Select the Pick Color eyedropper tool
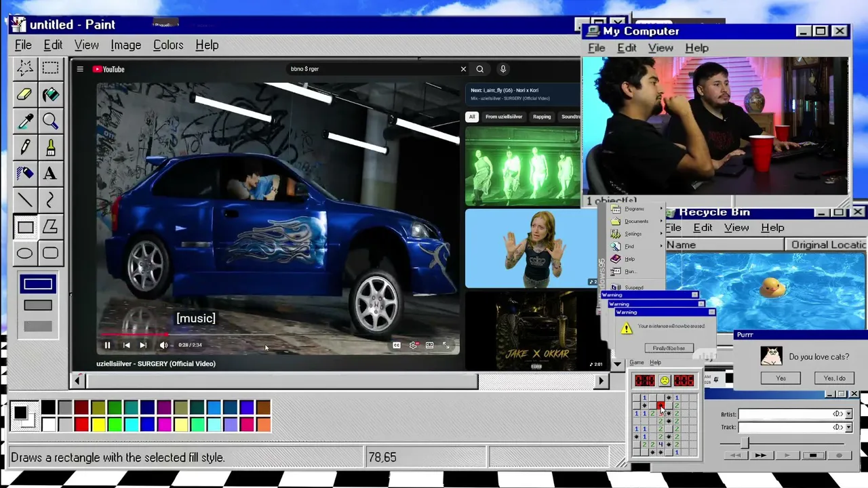Screen dimensions: 868x488 (25, 121)
